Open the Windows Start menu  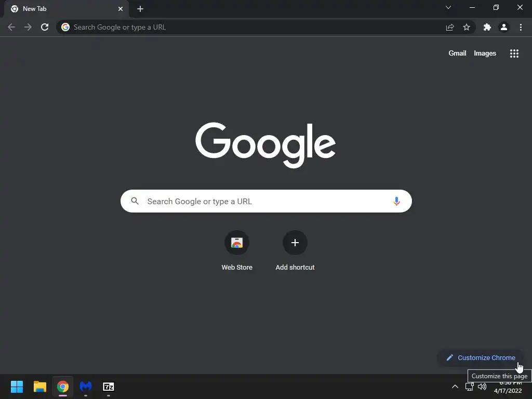[x=17, y=387]
